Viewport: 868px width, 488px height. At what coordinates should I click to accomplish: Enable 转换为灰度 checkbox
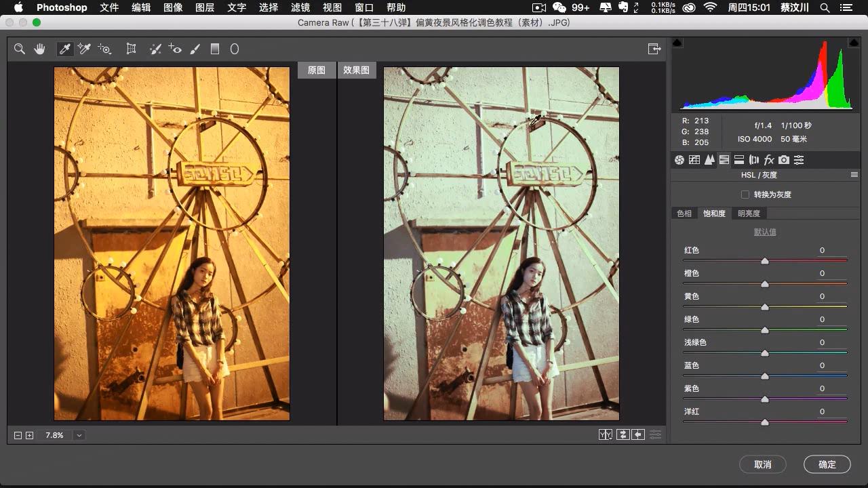pos(745,195)
